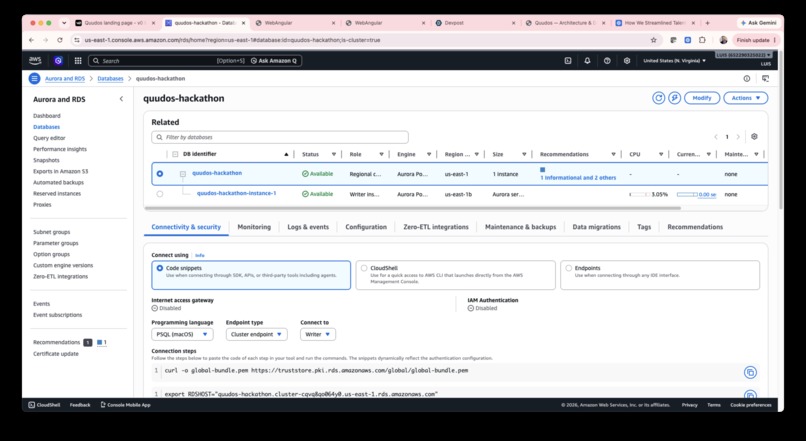The width and height of the screenshot is (806, 441).
Task: Focus the Filter by databases field
Action: point(280,137)
